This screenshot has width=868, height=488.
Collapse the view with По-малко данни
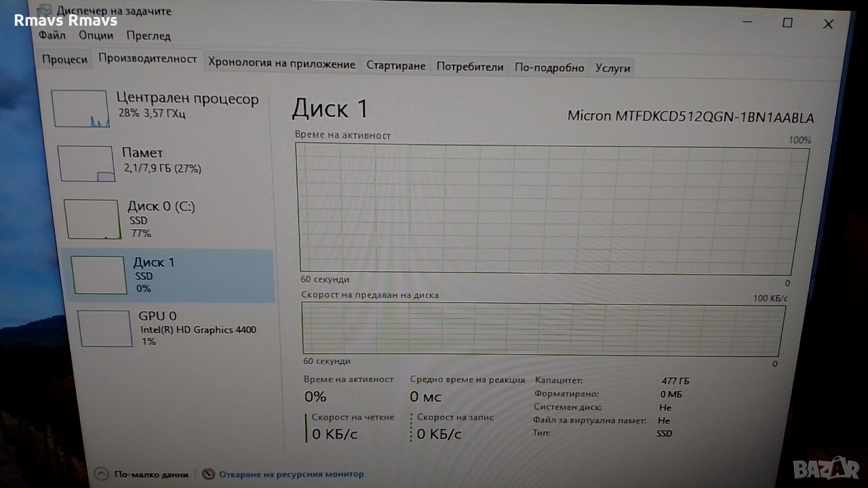pos(142,474)
